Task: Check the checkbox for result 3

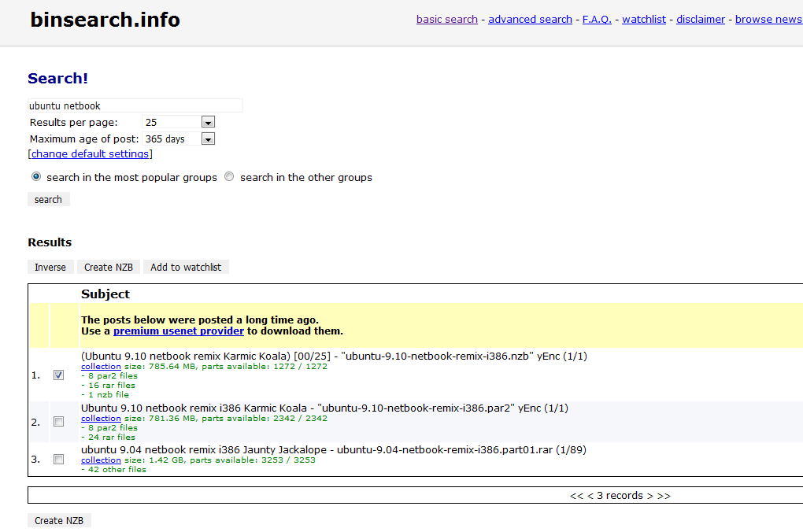Action: point(58,460)
